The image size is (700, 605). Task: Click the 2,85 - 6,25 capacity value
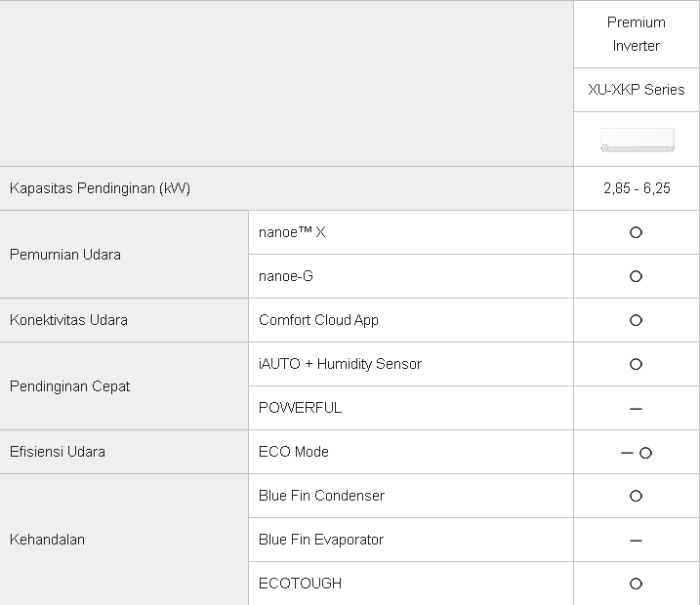(x=637, y=188)
